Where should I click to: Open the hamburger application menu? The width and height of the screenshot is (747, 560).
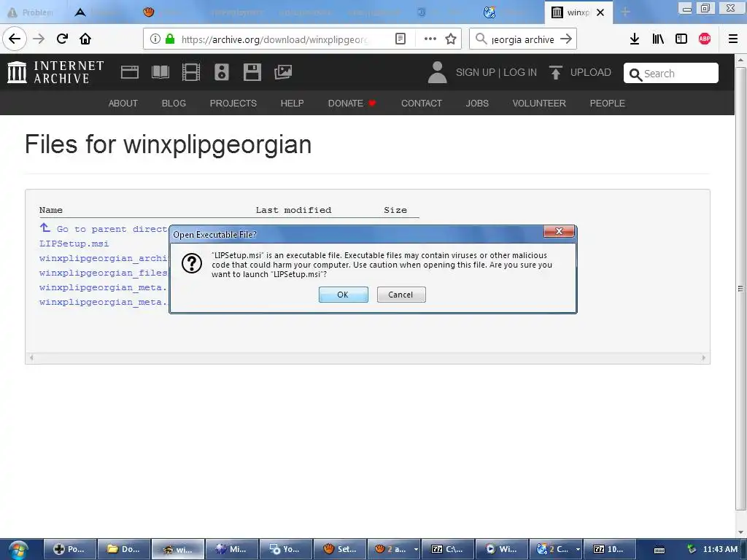pos(732,39)
